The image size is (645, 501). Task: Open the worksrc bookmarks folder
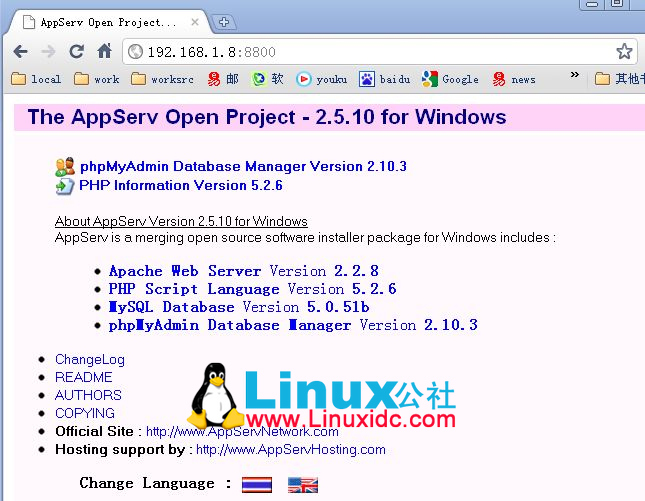[x=162, y=79]
